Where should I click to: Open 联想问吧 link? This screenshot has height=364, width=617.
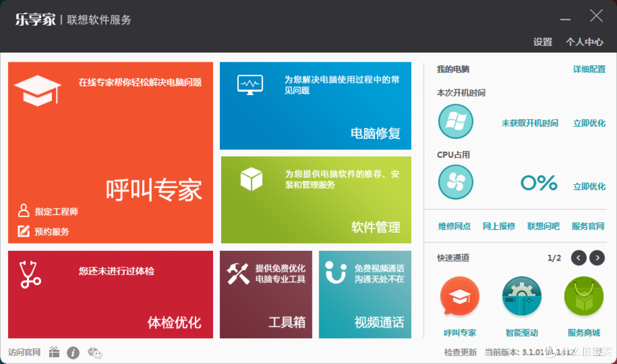[x=543, y=226]
